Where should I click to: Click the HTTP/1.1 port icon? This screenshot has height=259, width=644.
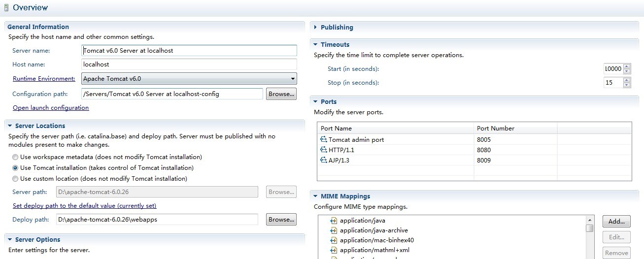point(324,150)
